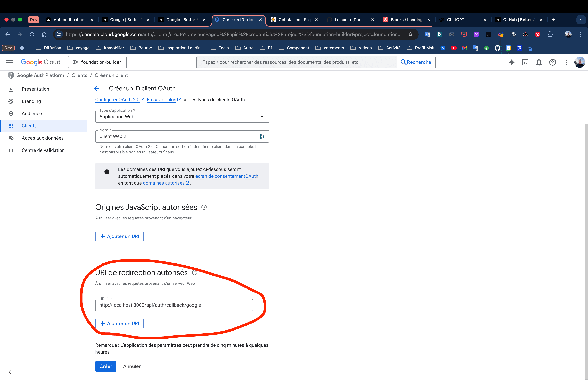The width and height of the screenshot is (588, 380).
Task: Open the notifications bell
Action: point(539,62)
